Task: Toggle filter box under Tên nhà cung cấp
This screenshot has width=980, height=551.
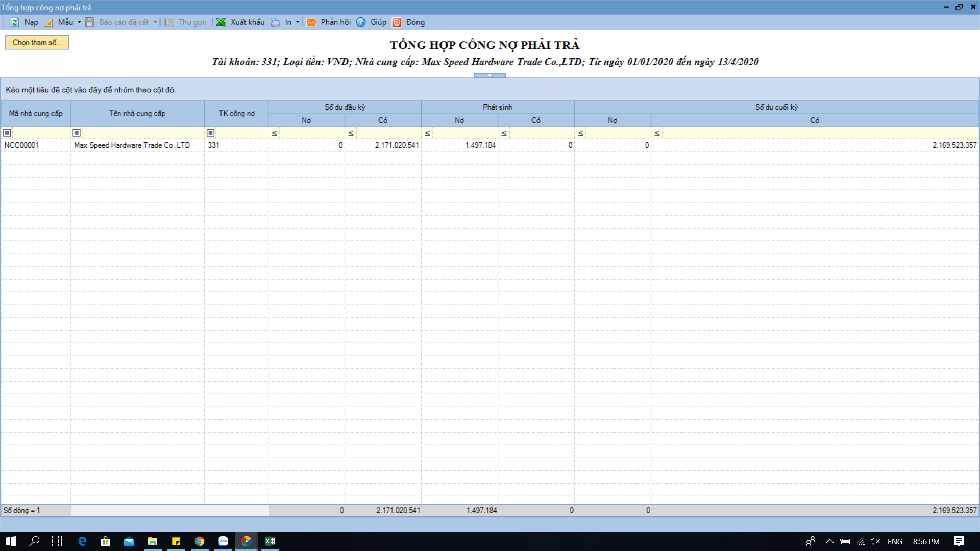Action: (x=77, y=133)
